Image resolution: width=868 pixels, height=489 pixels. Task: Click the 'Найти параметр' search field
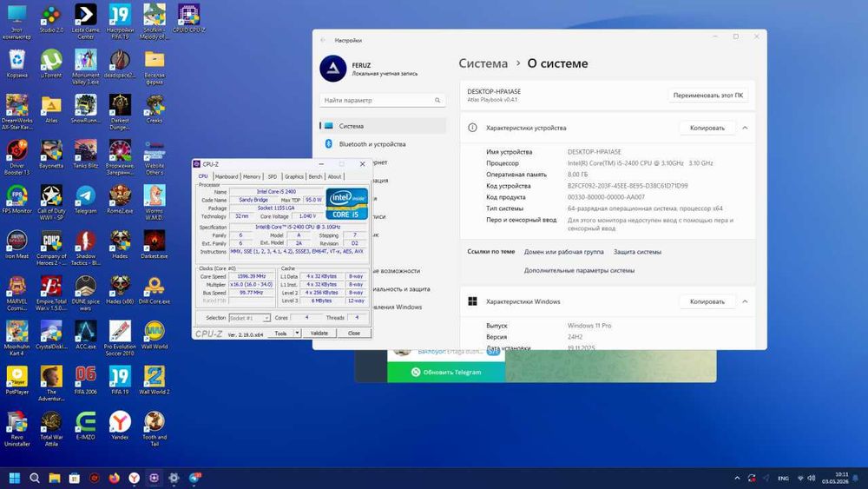[383, 100]
